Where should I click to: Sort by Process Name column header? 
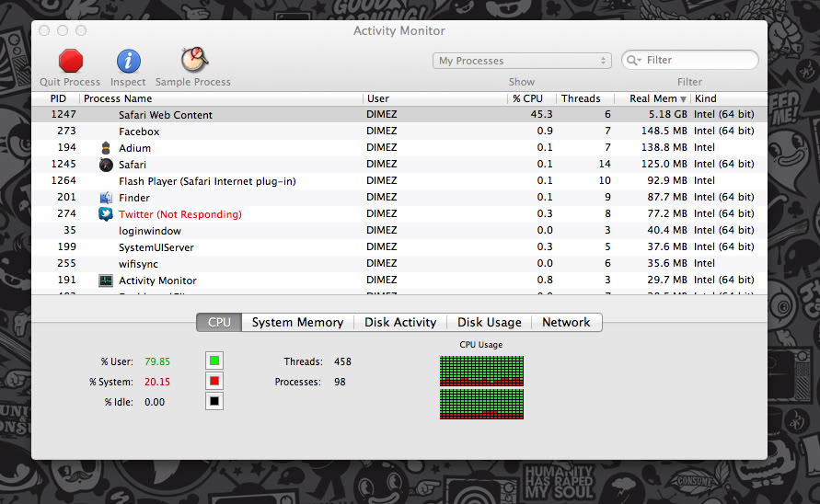pyautogui.click(x=221, y=98)
